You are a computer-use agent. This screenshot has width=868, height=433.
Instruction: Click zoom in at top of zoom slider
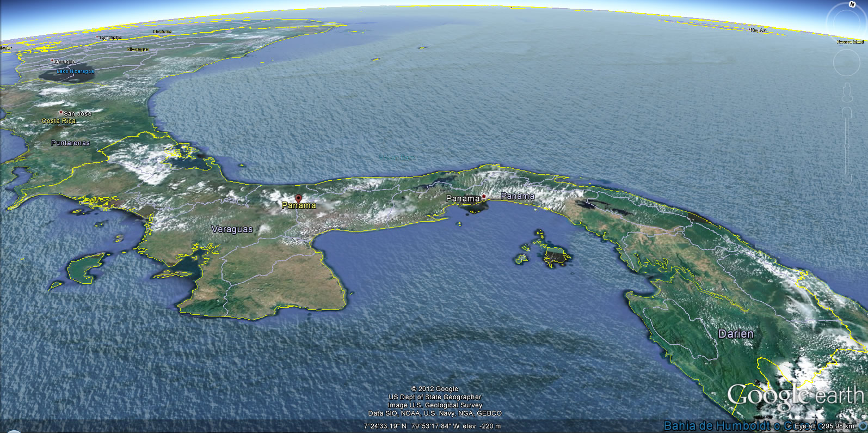click(x=846, y=112)
